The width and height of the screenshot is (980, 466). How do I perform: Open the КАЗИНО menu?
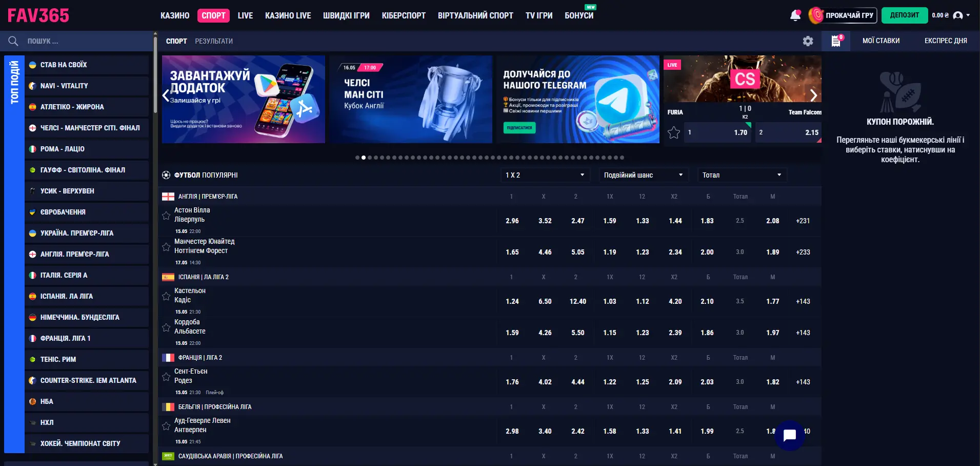tap(175, 15)
